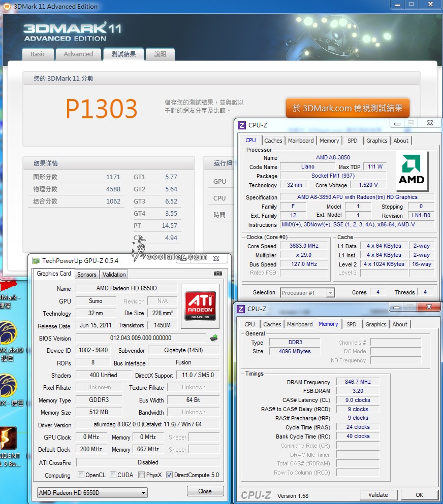This screenshot has height=504, width=443.
Task: Click the AMD logo in CPU-Z
Action: point(412,171)
